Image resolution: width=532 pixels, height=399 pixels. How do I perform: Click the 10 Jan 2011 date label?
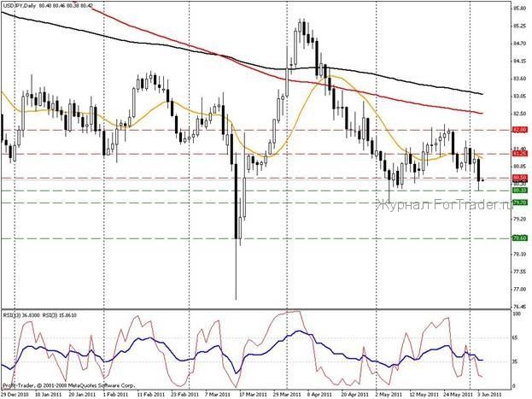(x=49, y=395)
